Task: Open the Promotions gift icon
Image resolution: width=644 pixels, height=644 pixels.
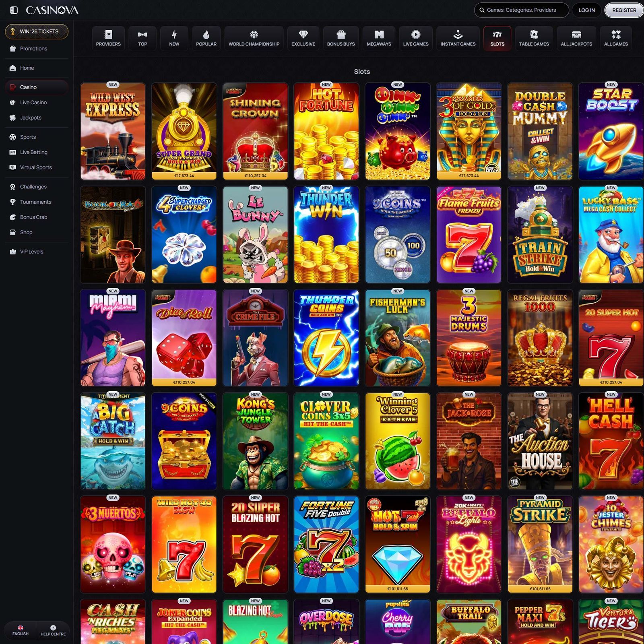Action: (x=12, y=49)
